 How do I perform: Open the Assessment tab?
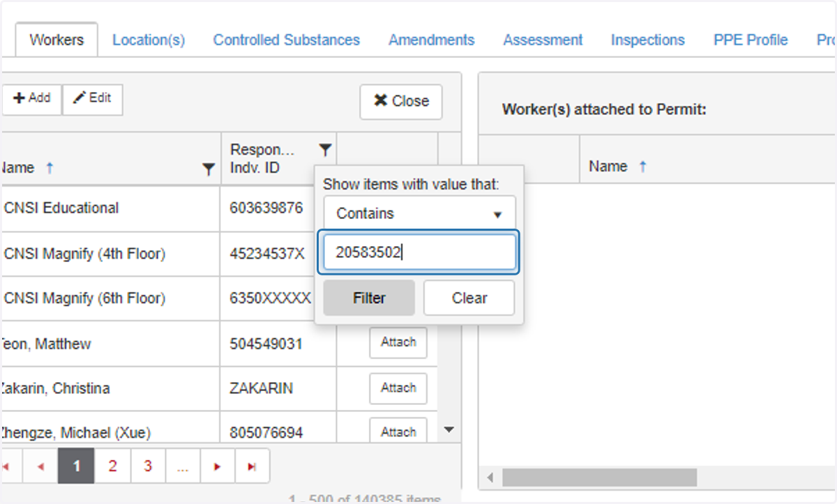click(x=543, y=40)
